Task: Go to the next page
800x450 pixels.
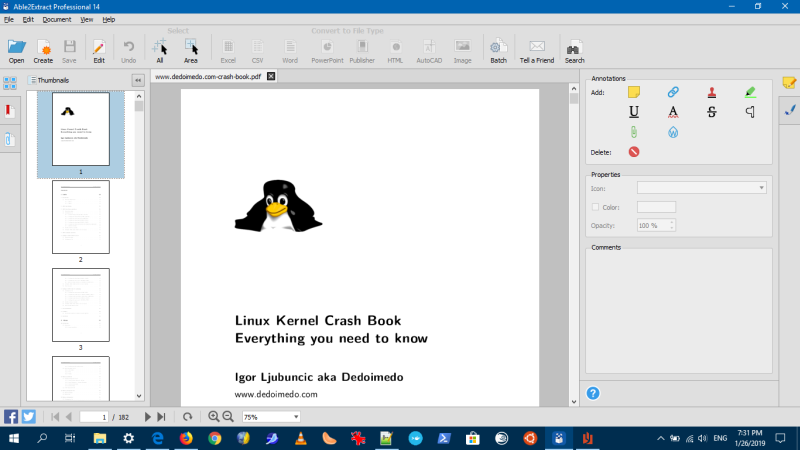Action: pyautogui.click(x=148, y=416)
